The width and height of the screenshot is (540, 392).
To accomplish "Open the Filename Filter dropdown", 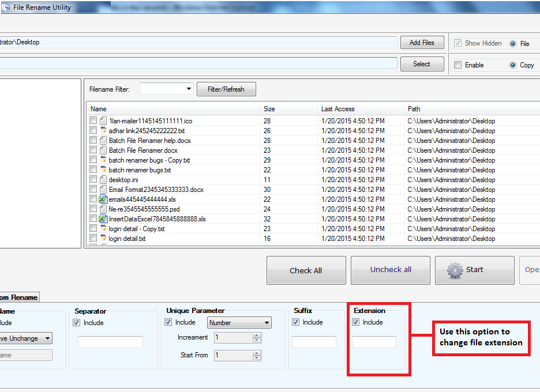I will tap(189, 89).
